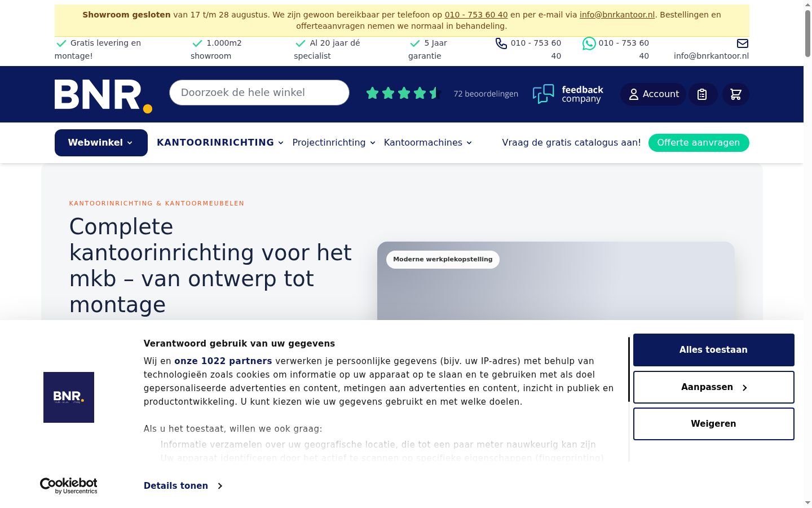Click the Aanpassen cookie button
The width and height of the screenshot is (812, 508).
coord(714,387)
